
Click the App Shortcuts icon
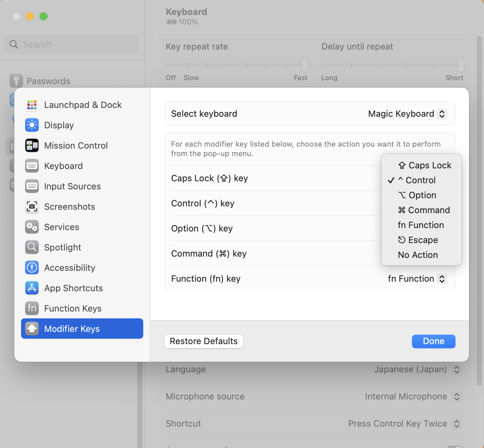point(32,288)
